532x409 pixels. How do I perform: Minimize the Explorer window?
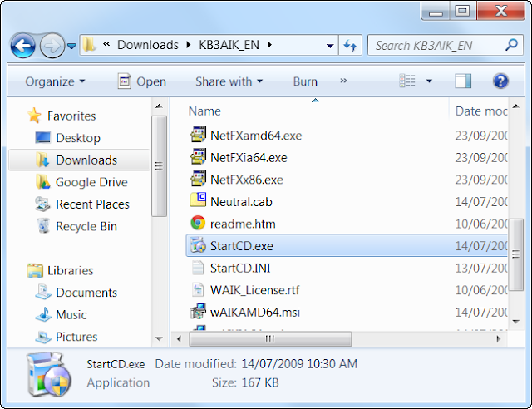point(436,11)
